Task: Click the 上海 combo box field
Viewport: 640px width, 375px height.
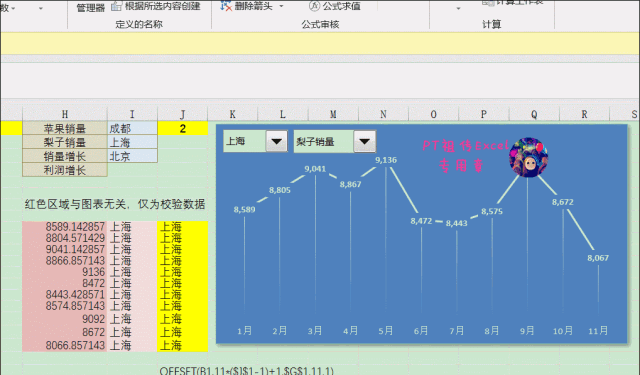Action: pyautogui.click(x=245, y=141)
